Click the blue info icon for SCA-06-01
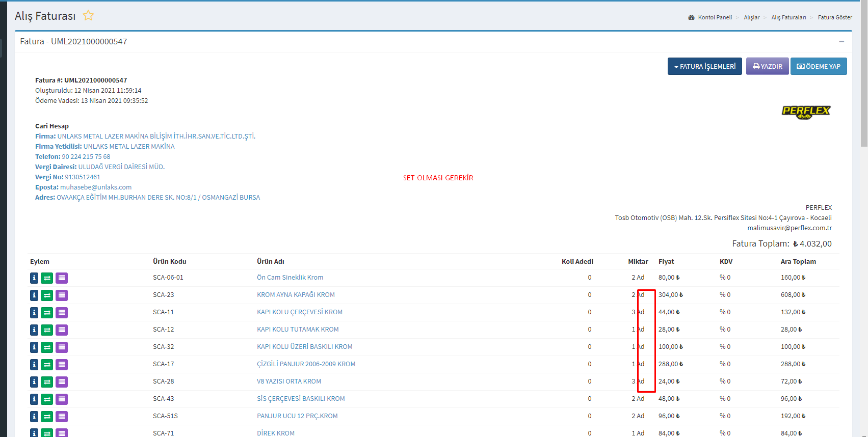This screenshot has height=437, width=868. (34, 278)
